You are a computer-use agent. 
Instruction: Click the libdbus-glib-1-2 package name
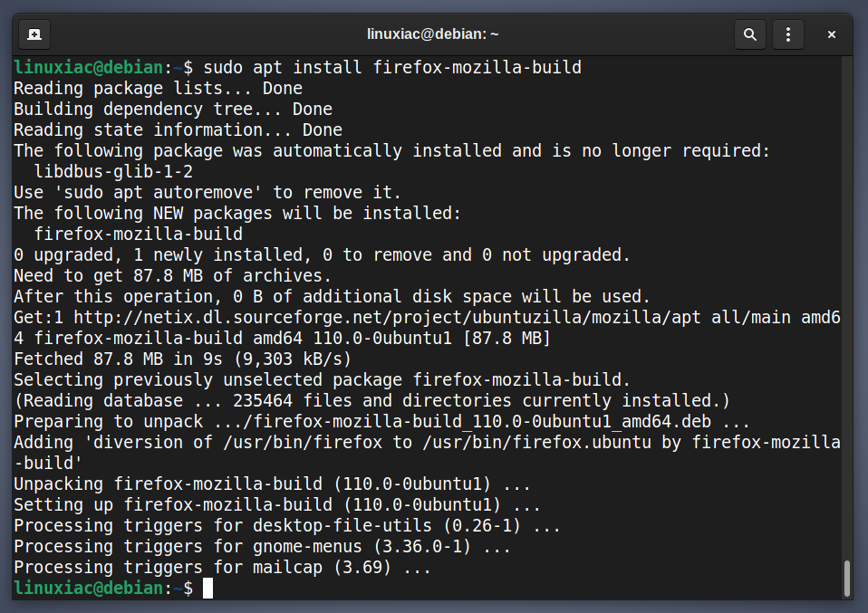click(113, 171)
